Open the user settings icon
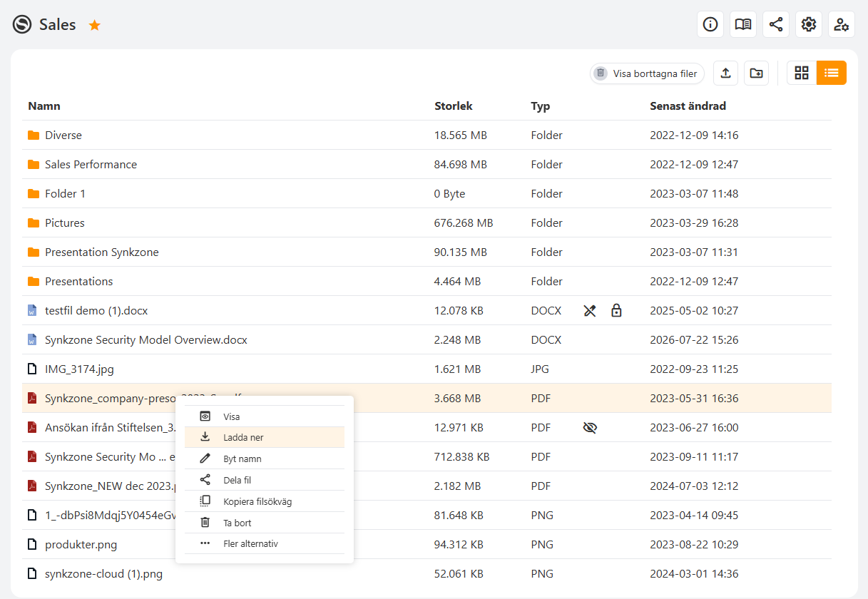Image resolution: width=868 pixels, height=599 pixels. point(842,24)
